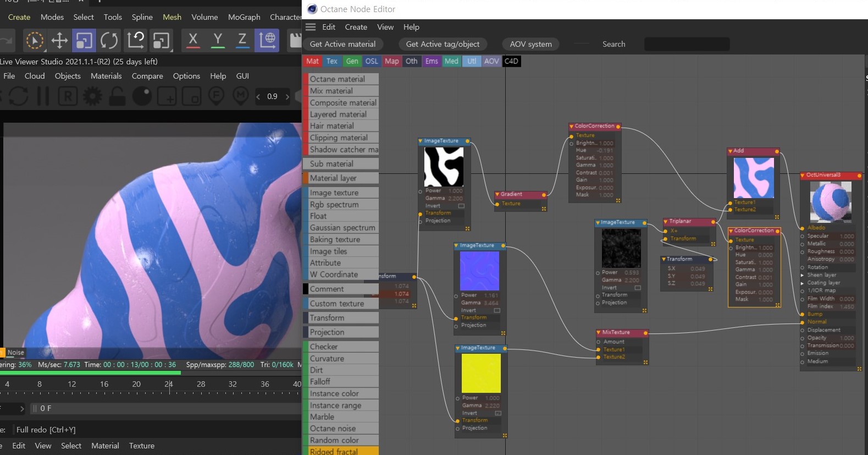
Task: Toggle Invert on blue normal ImageTexture node
Action: [497, 310]
